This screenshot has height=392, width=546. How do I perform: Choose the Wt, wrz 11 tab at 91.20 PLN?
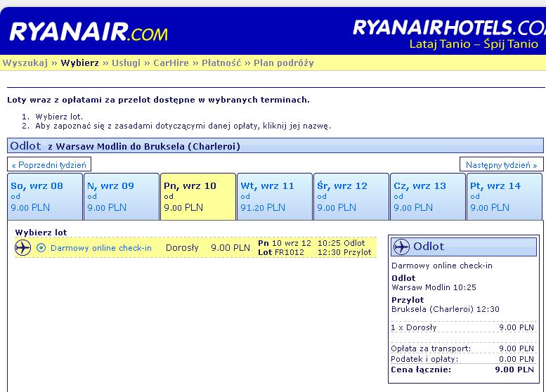coord(275,197)
